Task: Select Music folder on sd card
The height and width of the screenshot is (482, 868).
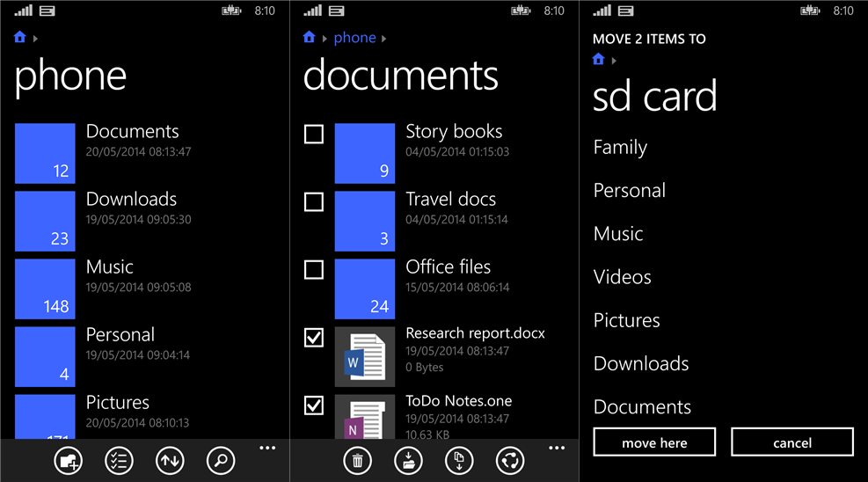Action: (618, 234)
